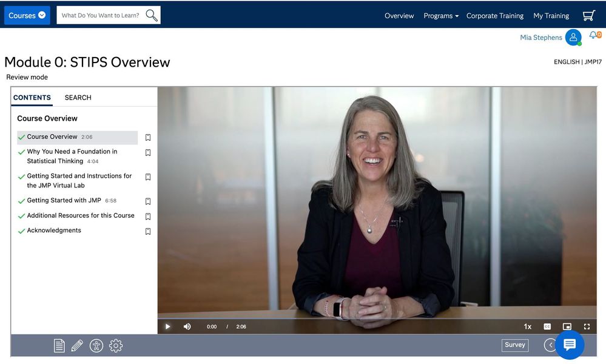Open the Courses dropdown
This screenshot has width=606, height=364.
[x=27, y=15]
